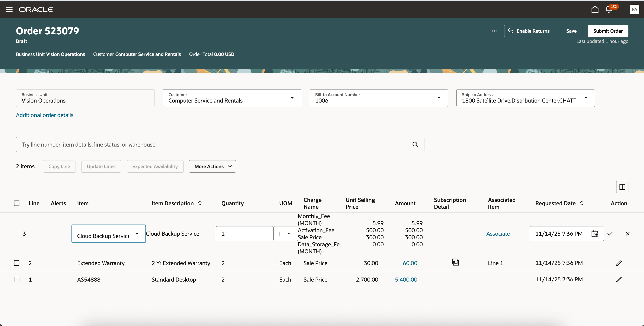Open the notifications bell
The height and width of the screenshot is (326, 644).
click(x=609, y=10)
